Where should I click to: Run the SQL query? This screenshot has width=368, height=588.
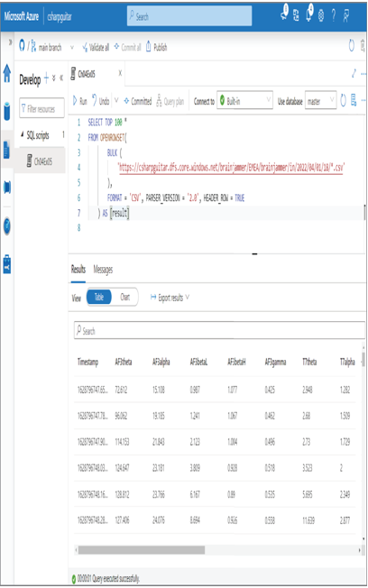tap(79, 100)
